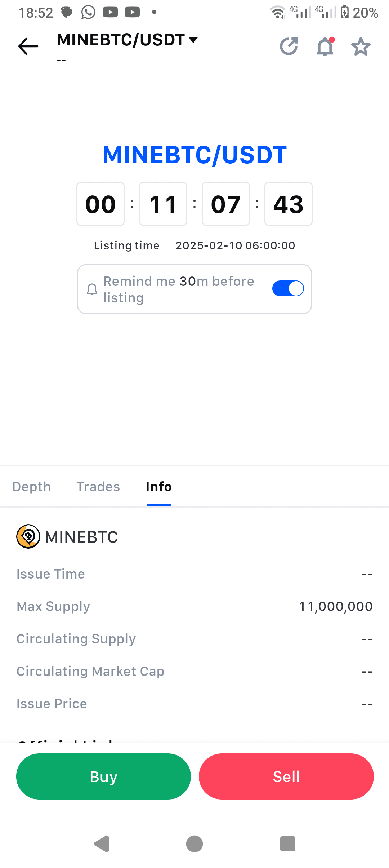Screen dimensions: 389x868
Task: Tap the countdown seconds box
Action: coord(289,204)
